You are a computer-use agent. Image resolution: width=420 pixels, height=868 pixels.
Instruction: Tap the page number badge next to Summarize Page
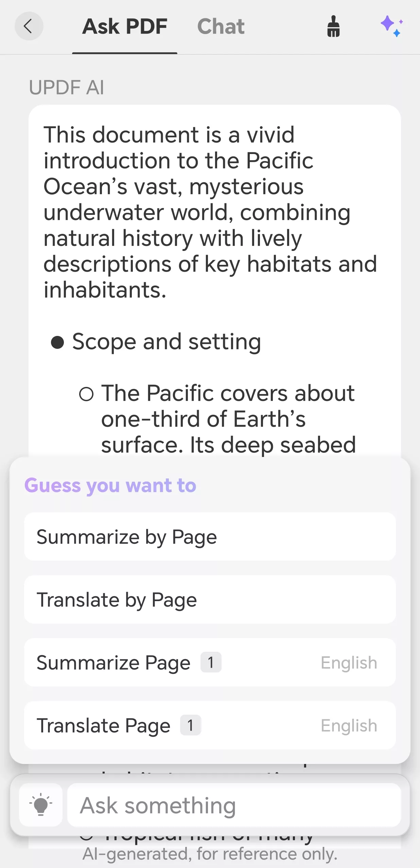pos(211,662)
